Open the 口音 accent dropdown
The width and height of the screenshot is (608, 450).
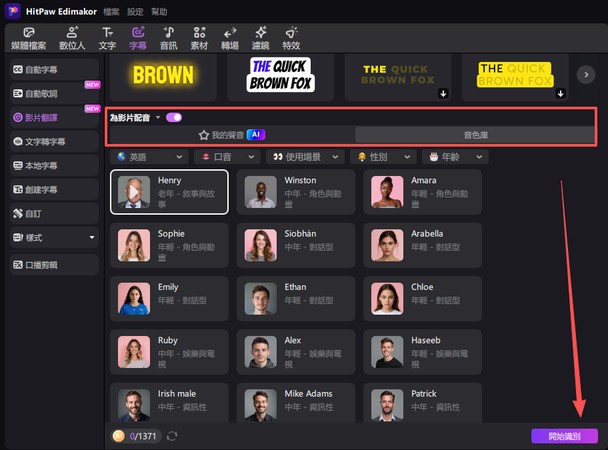(x=228, y=157)
